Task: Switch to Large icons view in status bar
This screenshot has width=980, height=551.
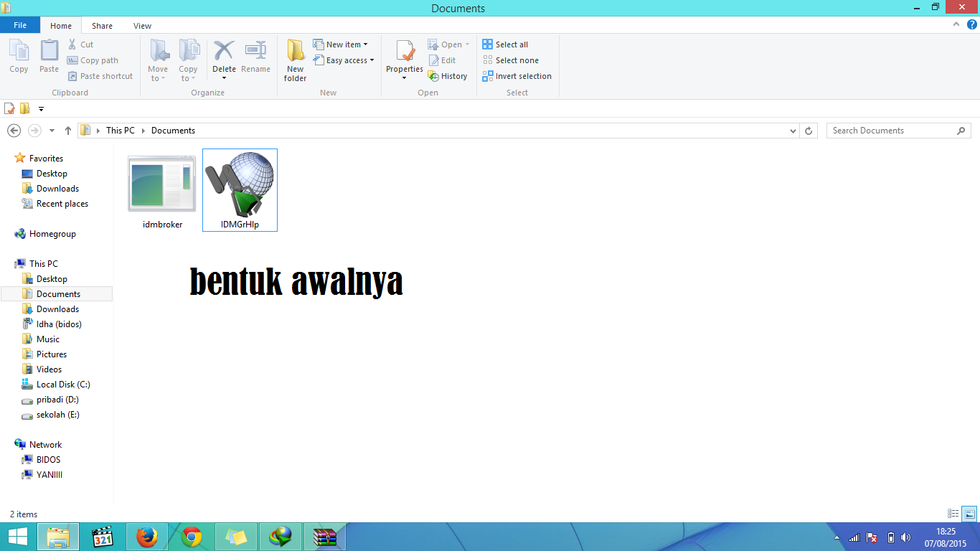Action: tap(969, 514)
